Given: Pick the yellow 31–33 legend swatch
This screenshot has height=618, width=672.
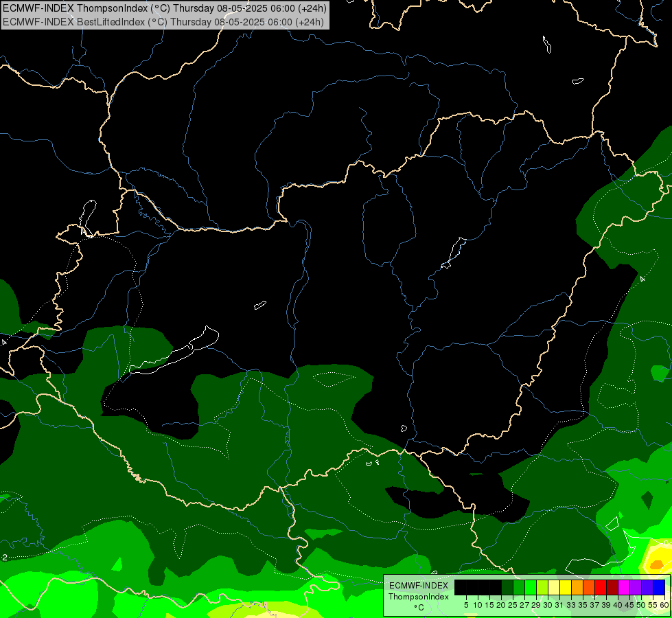Looking at the screenshot, I should (x=566, y=588).
